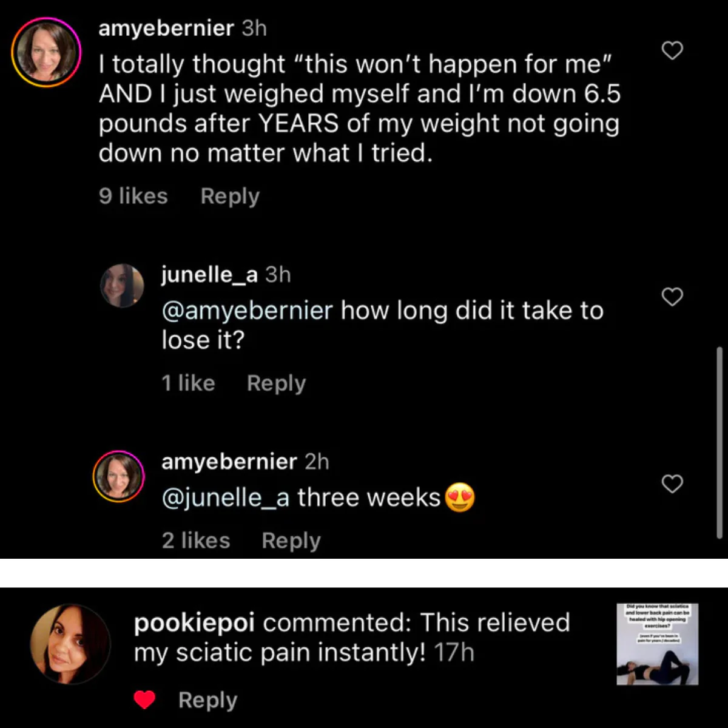Open the @junelle_a mention link
Viewport: 728px width, 728px height.
click(x=225, y=497)
